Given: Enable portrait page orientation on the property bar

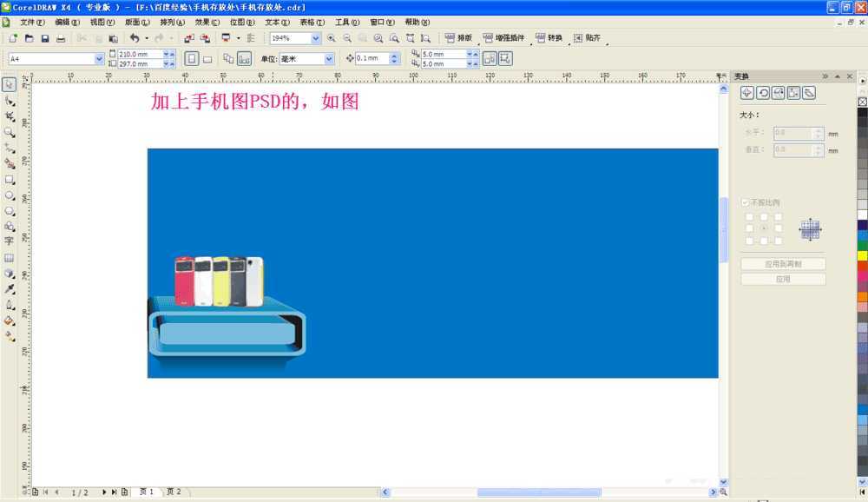Looking at the screenshot, I should 190,58.
